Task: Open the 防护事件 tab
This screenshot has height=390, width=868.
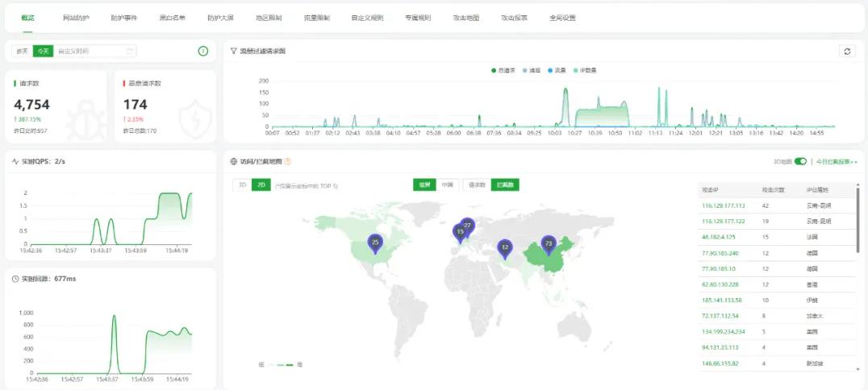Action: 124,18
